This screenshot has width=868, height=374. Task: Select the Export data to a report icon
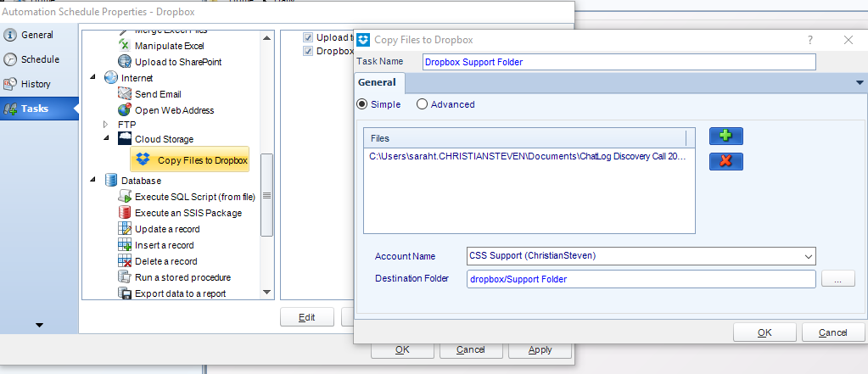coord(125,293)
